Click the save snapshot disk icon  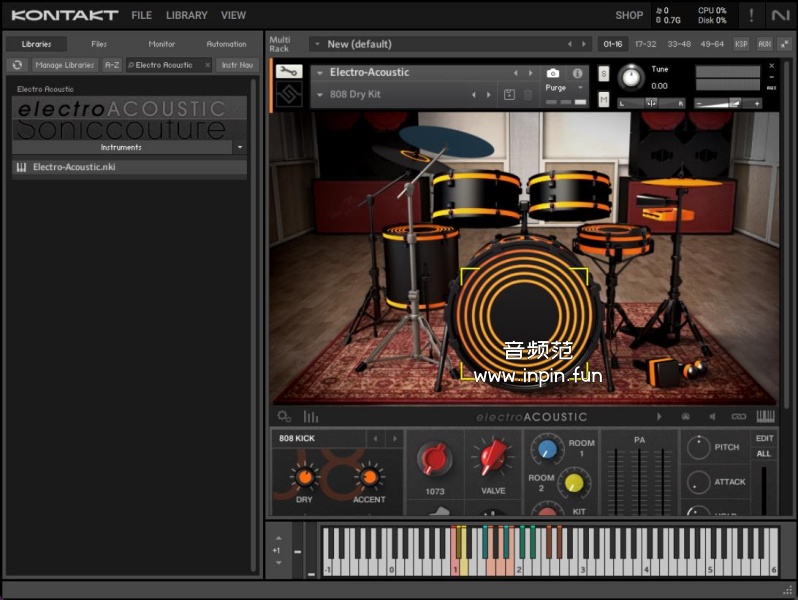coord(509,95)
